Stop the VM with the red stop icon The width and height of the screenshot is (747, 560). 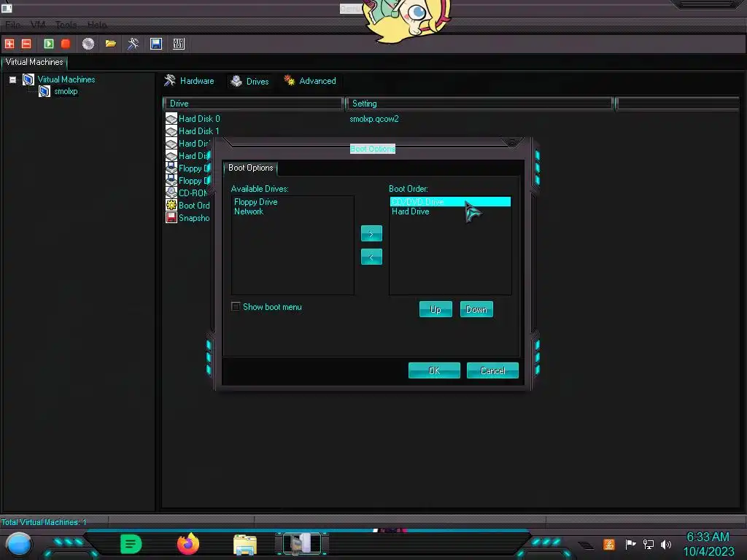(x=66, y=44)
